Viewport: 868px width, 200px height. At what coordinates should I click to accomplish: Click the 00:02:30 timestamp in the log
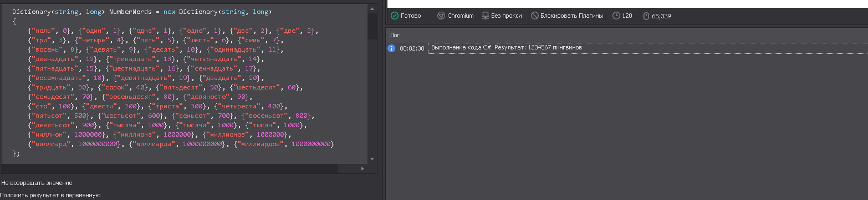pyautogui.click(x=412, y=48)
